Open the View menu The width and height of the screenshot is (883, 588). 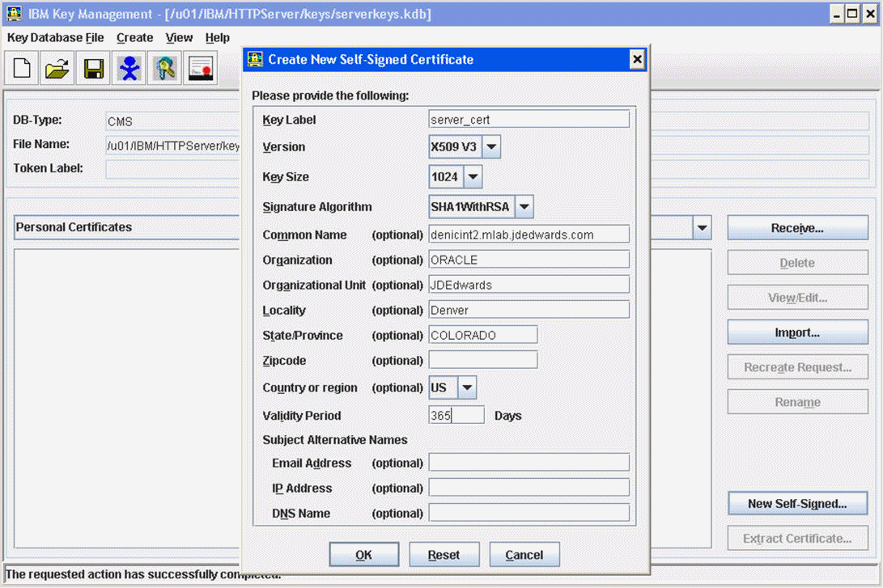pos(179,38)
